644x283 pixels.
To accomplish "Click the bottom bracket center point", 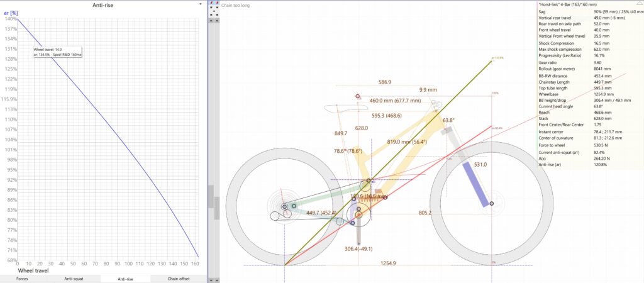I will (358, 214).
